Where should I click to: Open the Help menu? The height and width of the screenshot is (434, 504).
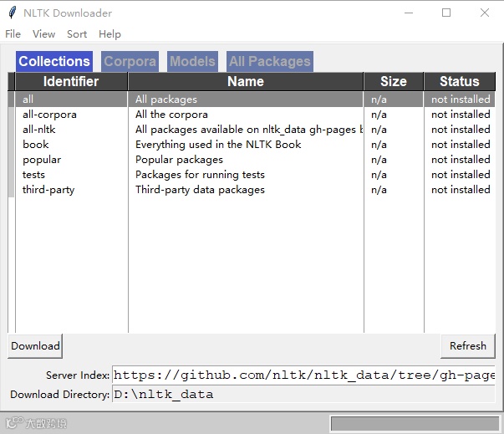coord(109,34)
